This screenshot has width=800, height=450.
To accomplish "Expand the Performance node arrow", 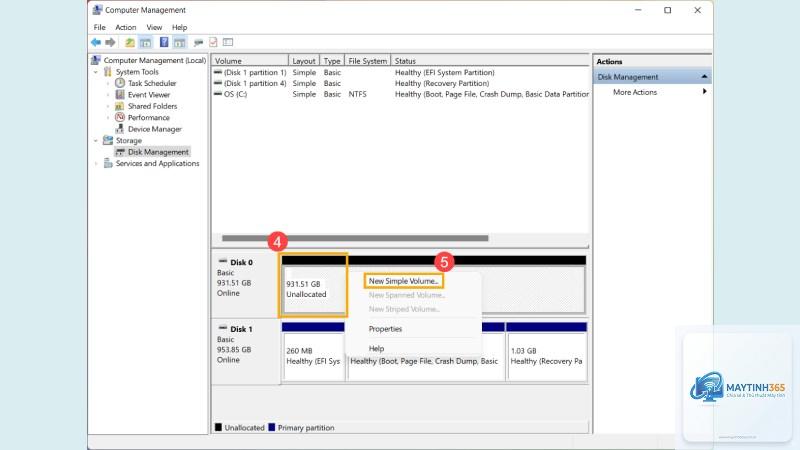I will click(108, 117).
